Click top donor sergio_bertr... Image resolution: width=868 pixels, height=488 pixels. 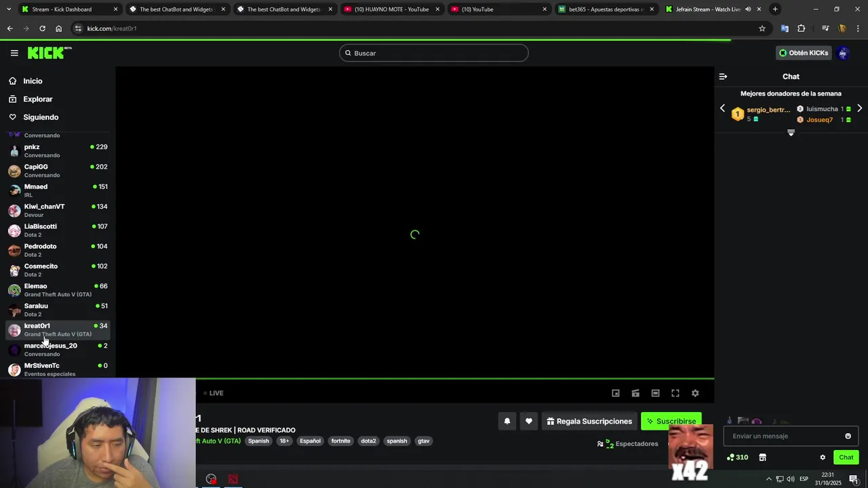pos(768,110)
